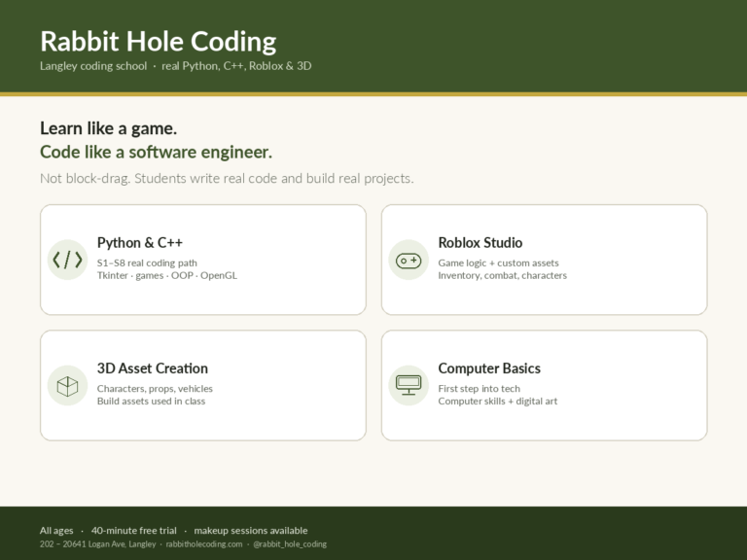Click 'Computer skills + digital art' text

tap(498, 401)
